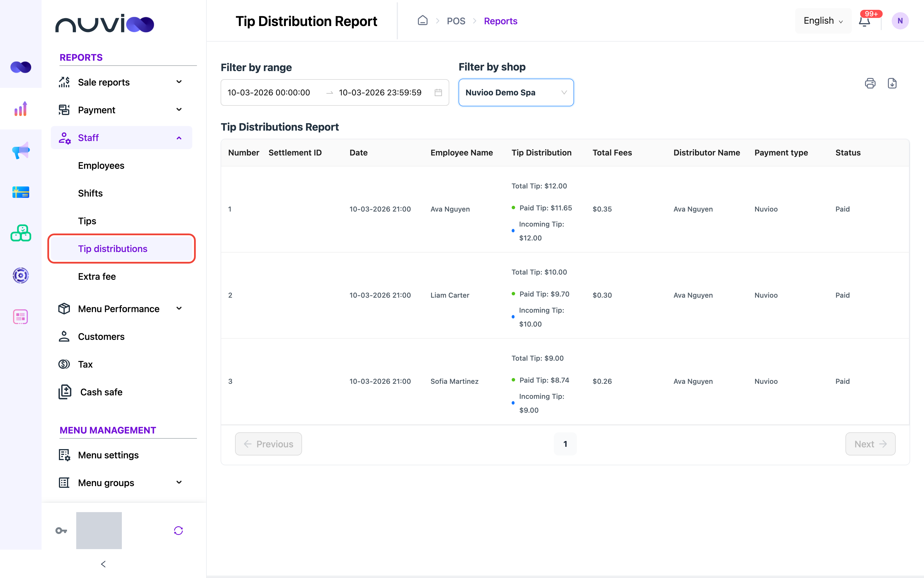Click employee name Liam Carter
Viewport: 924px width, 578px height.
450,295
